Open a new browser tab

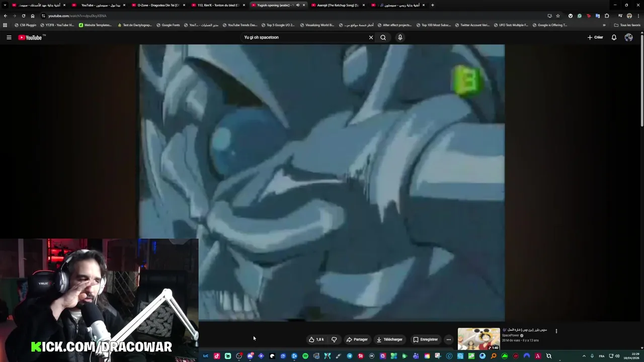click(x=432, y=5)
